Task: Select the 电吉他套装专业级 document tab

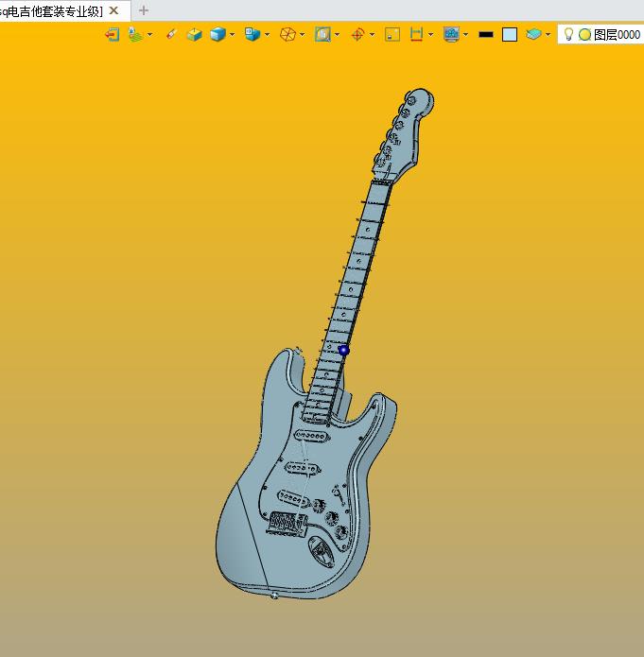Action: point(51,11)
